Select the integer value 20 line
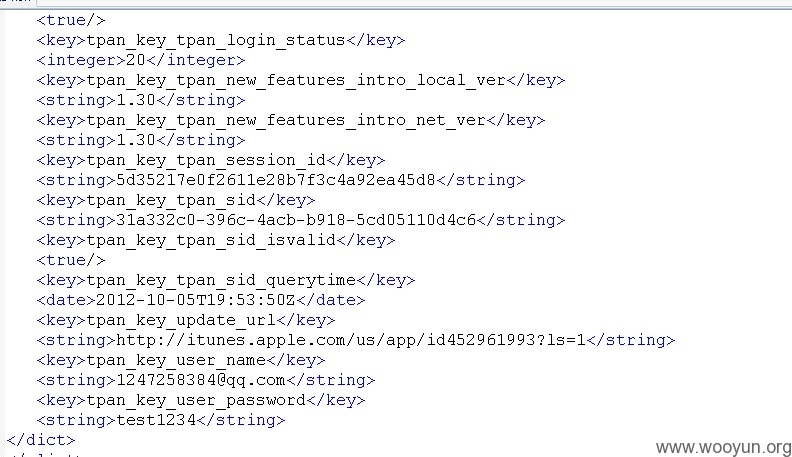Screen dimensions: 792x457 tap(141, 60)
